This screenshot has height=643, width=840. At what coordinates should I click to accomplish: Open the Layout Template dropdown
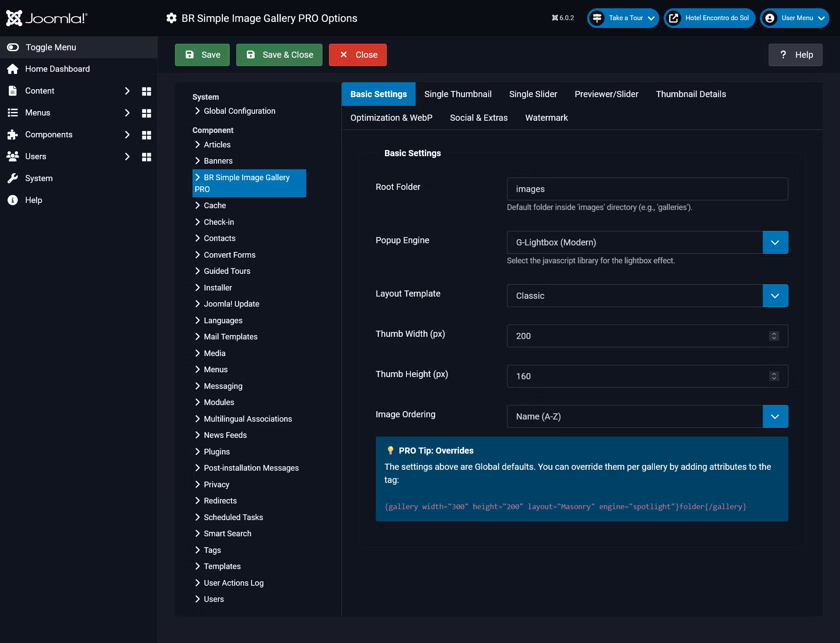[x=647, y=296]
